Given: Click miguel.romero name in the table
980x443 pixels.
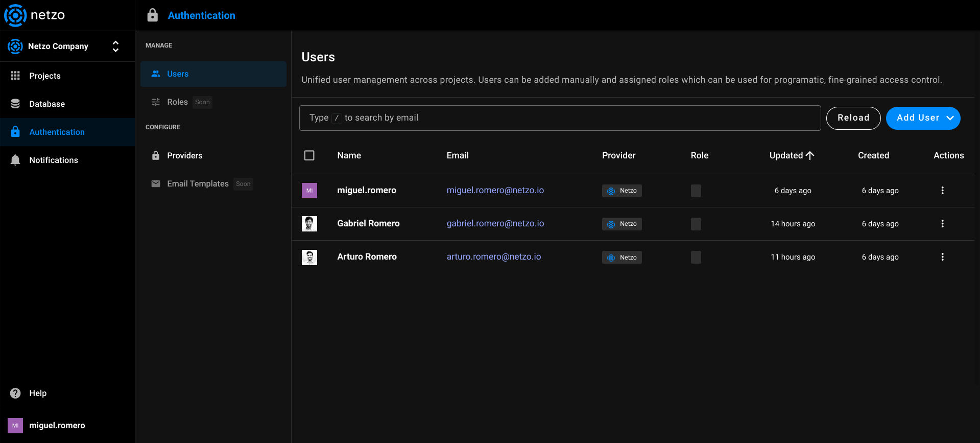Looking at the screenshot, I should click(x=367, y=190).
